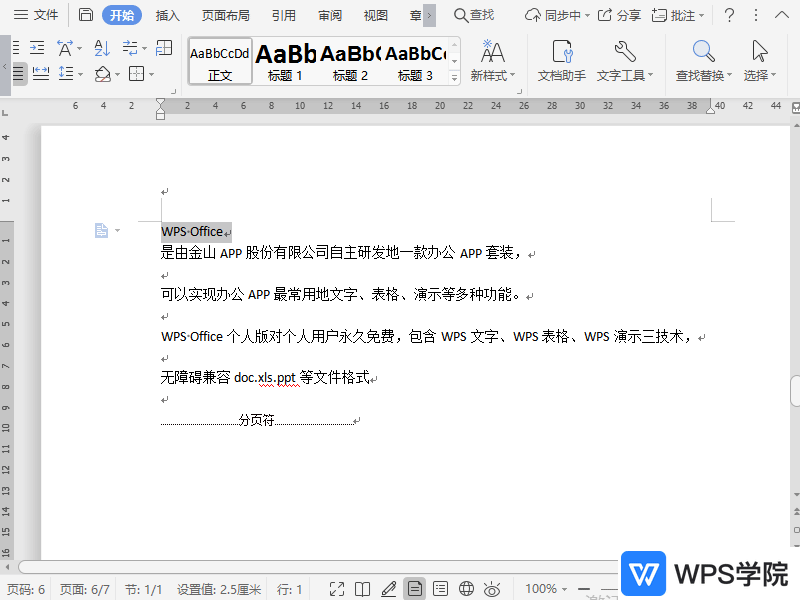
Task: Switch to the 插入 (Insert) ribbon tab
Action: coord(166,15)
